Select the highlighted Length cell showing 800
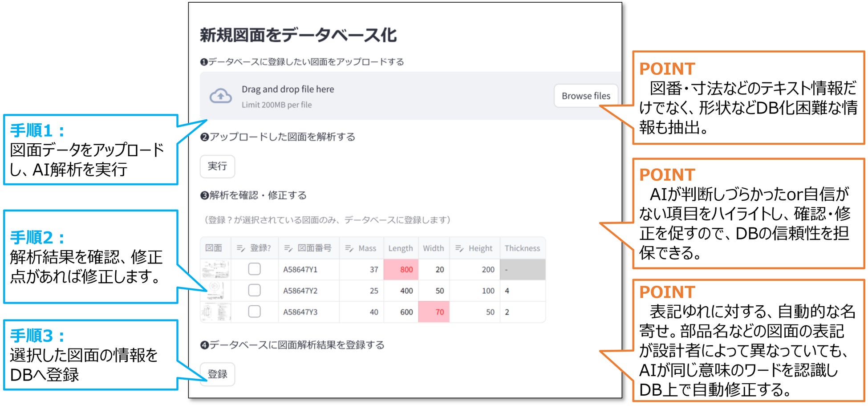 401,269
